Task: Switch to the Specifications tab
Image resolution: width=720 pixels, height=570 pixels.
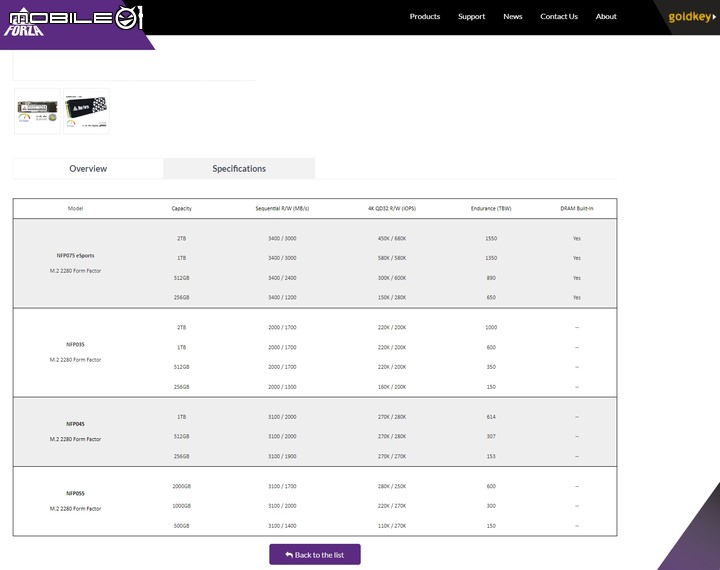Action: pos(239,169)
